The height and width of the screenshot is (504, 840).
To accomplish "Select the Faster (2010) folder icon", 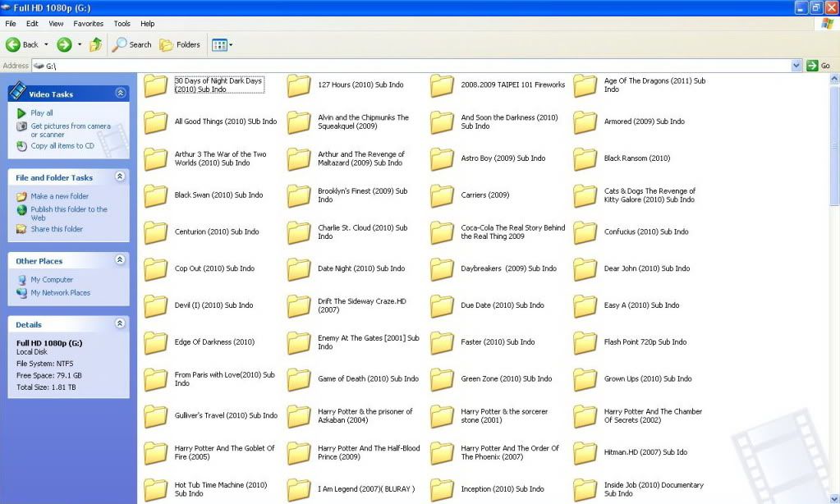I will pyautogui.click(x=442, y=342).
